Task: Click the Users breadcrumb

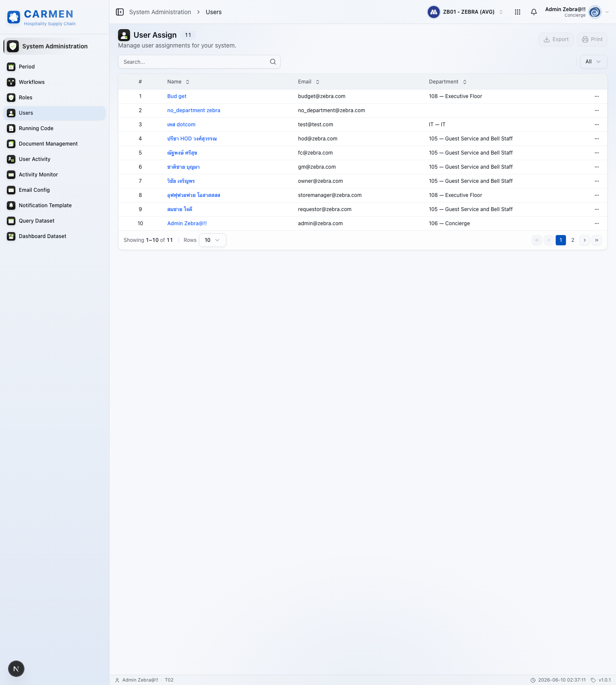Action: click(x=213, y=12)
